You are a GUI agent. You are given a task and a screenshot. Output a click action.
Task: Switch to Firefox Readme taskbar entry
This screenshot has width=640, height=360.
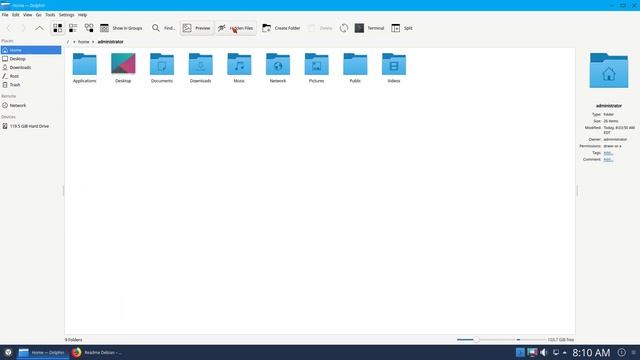[97, 352]
